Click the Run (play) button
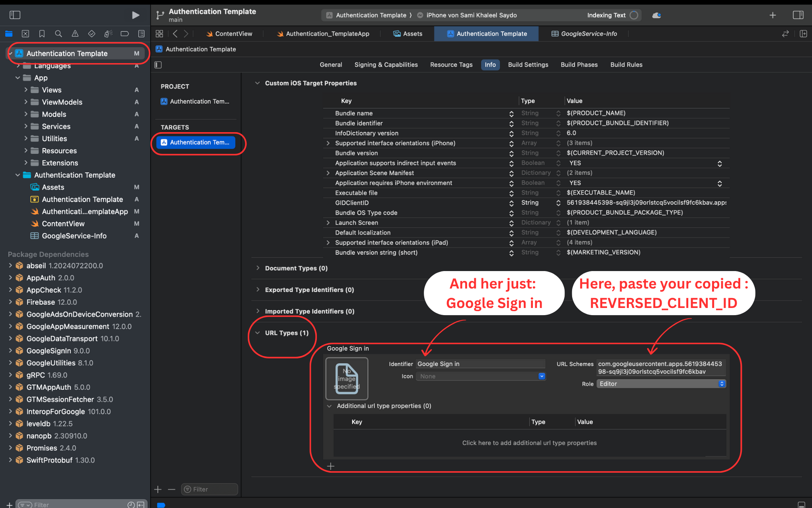This screenshot has width=812, height=508. coord(135,15)
